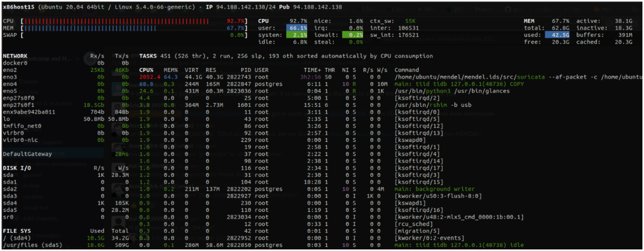Viewport: 644px width, 251px height.
Task: Click the VIRT column header
Action: click(191, 70)
